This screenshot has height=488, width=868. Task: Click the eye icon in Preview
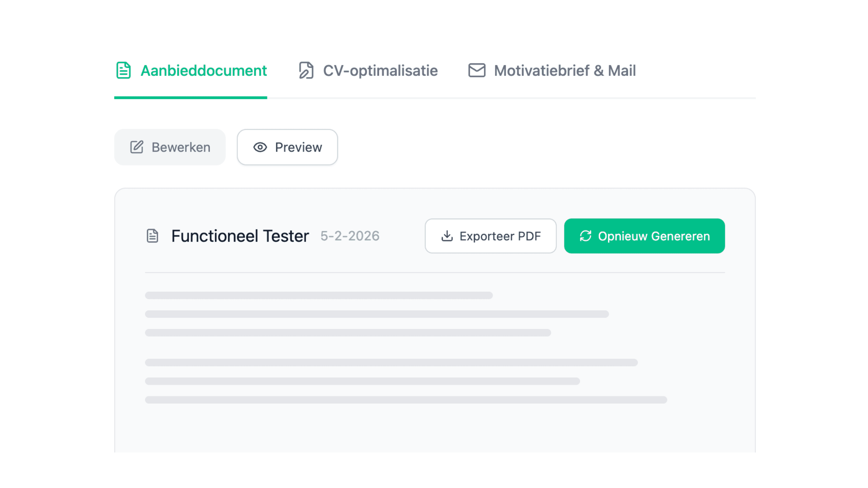click(260, 147)
